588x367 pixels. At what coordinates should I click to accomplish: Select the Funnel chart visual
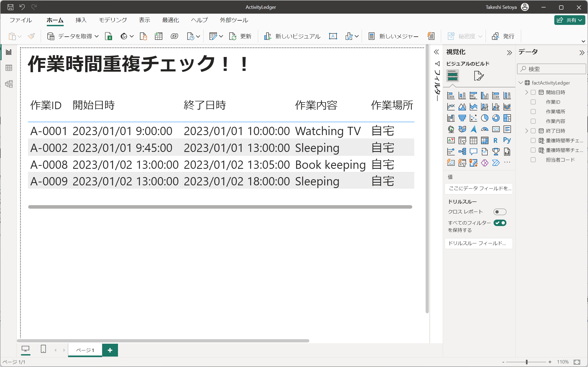[462, 118]
